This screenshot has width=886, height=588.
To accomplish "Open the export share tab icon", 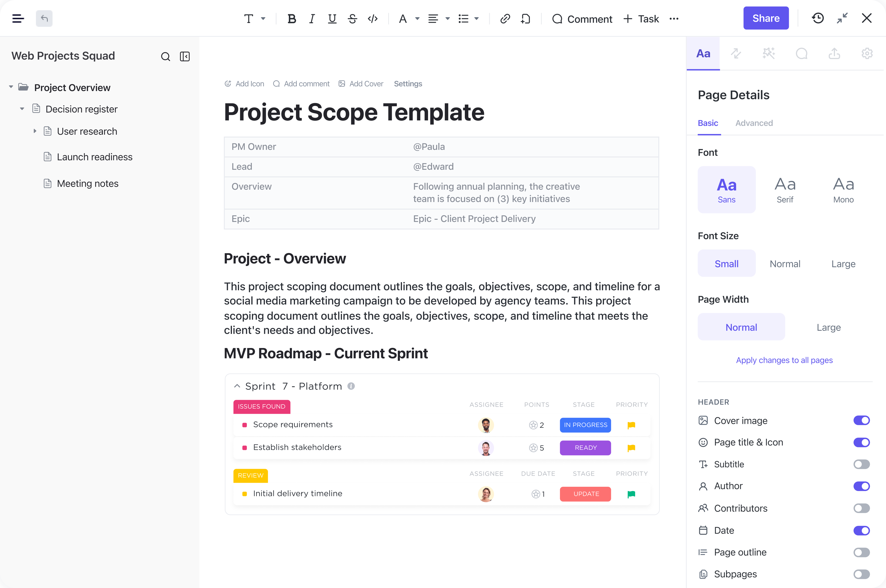I will coord(834,54).
